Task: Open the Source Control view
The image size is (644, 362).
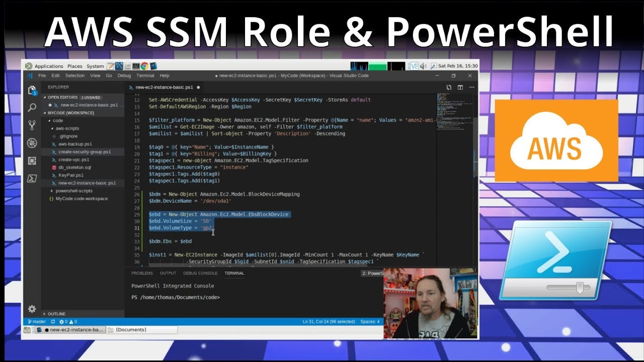Action: click(32, 126)
